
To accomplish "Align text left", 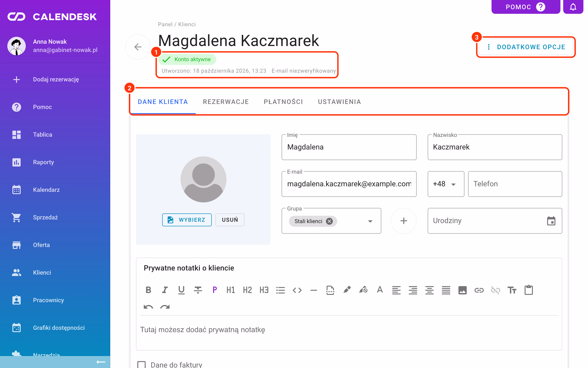I will [396, 290].
